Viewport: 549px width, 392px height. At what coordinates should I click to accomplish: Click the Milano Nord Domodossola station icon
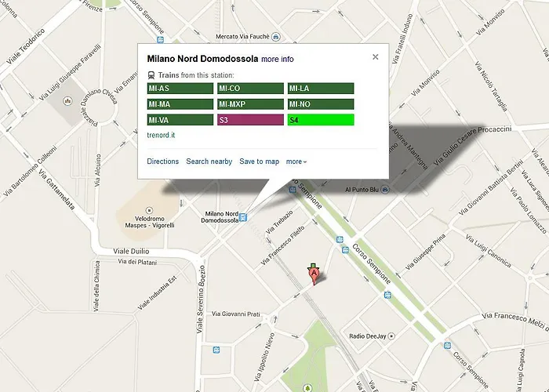[x=244, y=217]
